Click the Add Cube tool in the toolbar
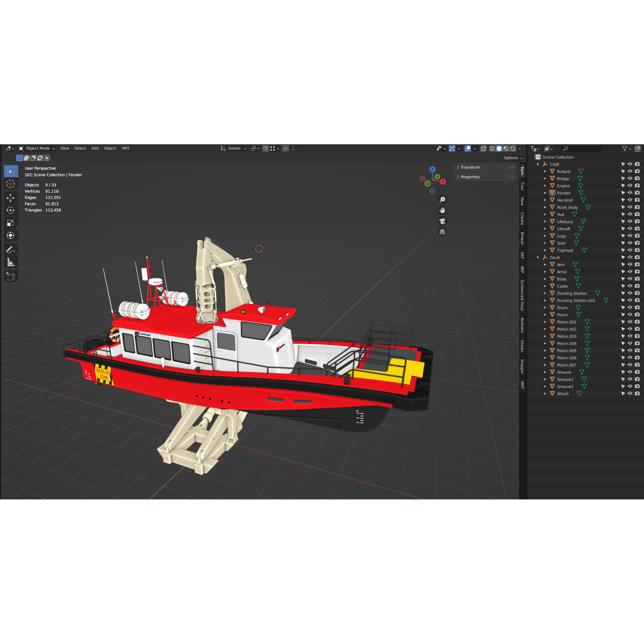This screenshot has width=644, height=644. point(11,276)
